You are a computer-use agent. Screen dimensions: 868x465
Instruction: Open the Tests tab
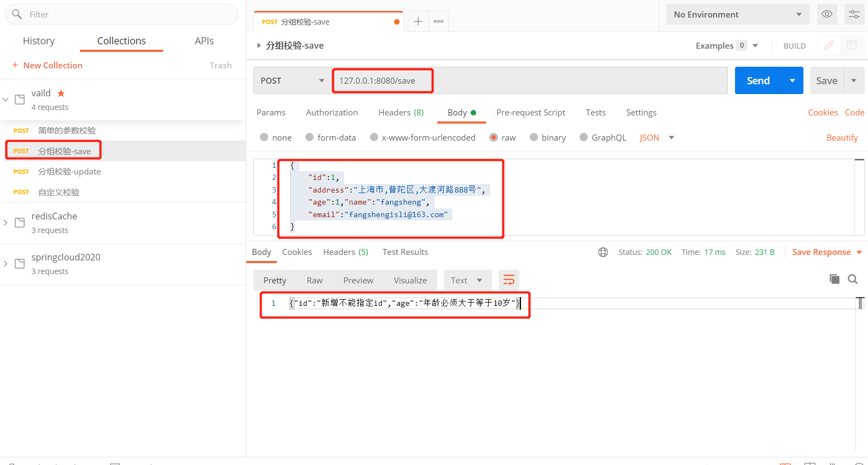[x=595, y=113]
